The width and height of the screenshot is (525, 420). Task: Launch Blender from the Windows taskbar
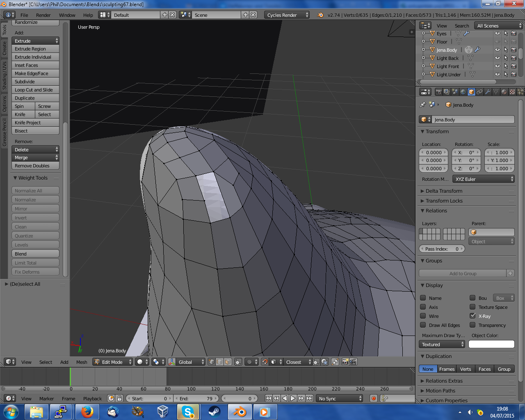[239, 411]
